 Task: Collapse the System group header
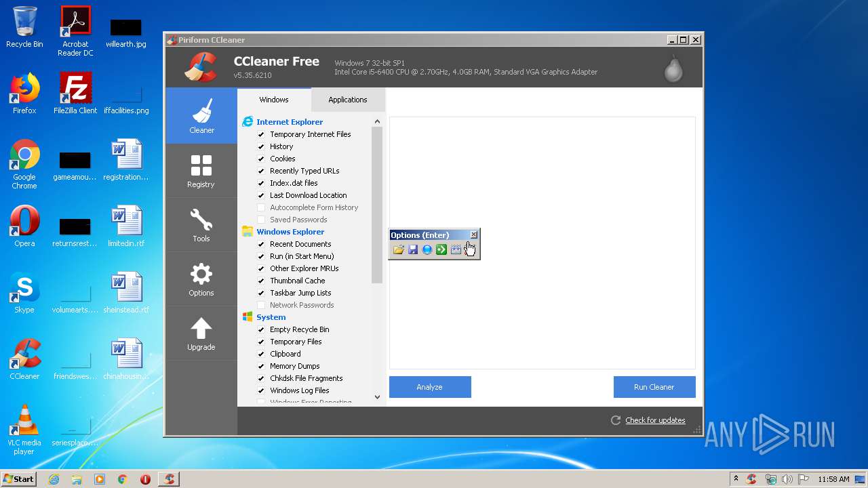(271, 317)
